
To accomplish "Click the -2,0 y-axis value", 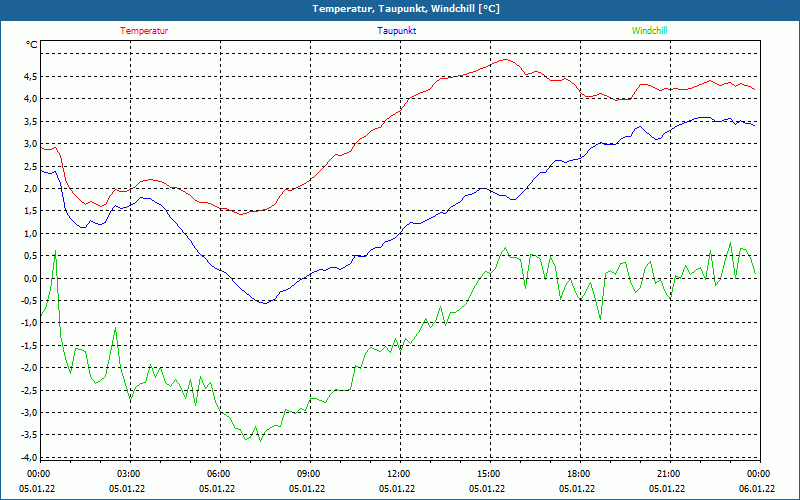I will 29,367.
